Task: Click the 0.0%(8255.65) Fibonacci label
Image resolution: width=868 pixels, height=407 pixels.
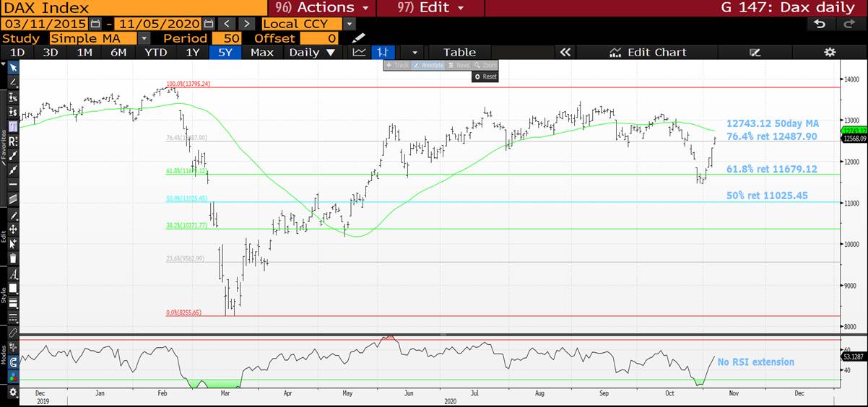Action: [186, 312]
